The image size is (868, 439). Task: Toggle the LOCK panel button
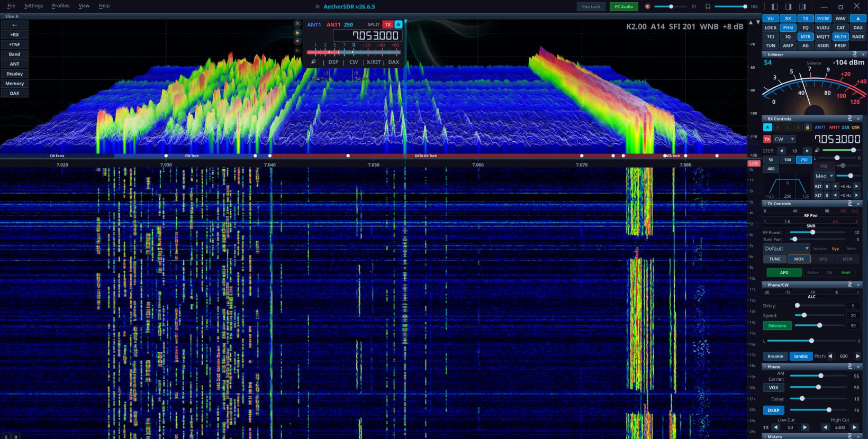(x=771, y=28)
